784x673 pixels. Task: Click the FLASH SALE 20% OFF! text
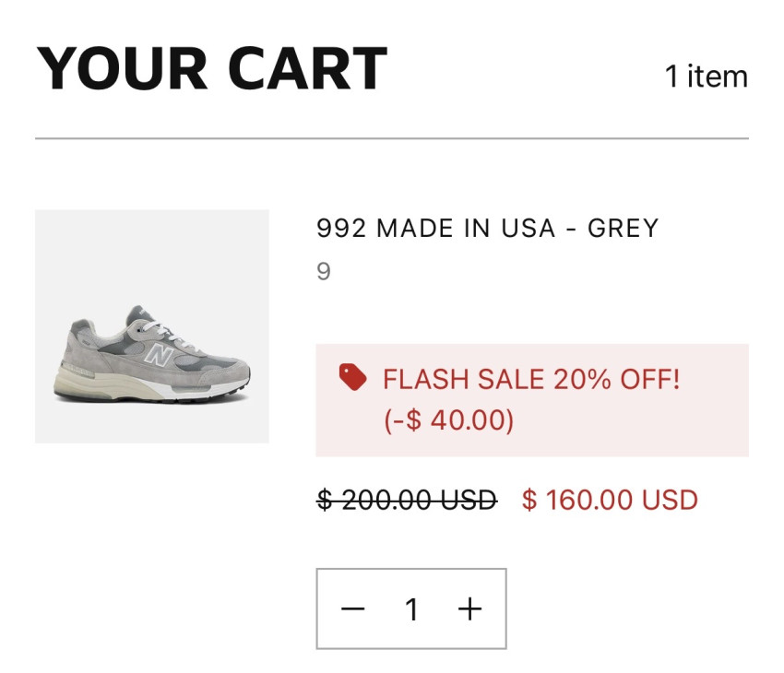(x=531, y=379)
